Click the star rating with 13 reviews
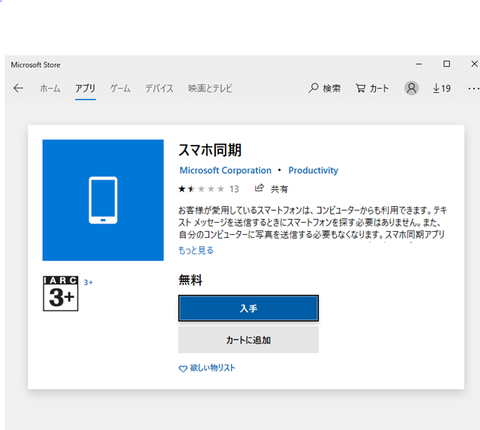Screen dimensions: 480x430 pos(209,189)
